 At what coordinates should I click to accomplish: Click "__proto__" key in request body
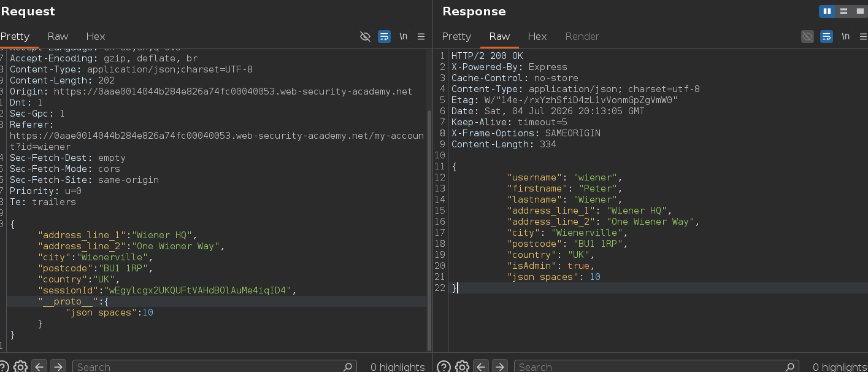pos(68,301)
